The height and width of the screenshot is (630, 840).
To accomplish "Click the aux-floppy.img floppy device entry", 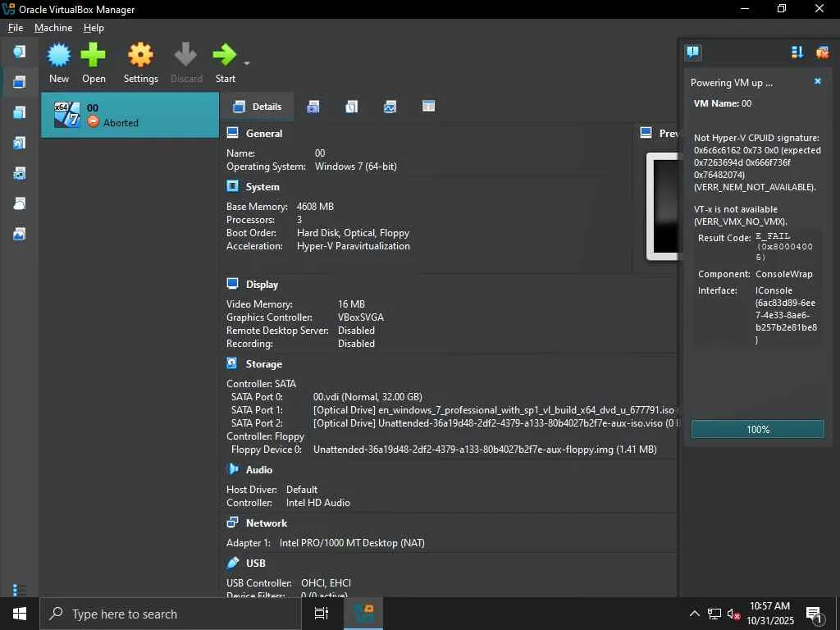I will [x=485, y=450].
